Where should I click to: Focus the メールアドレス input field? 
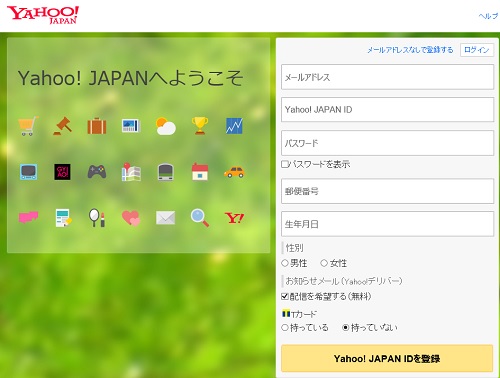(x=387, y=77)
